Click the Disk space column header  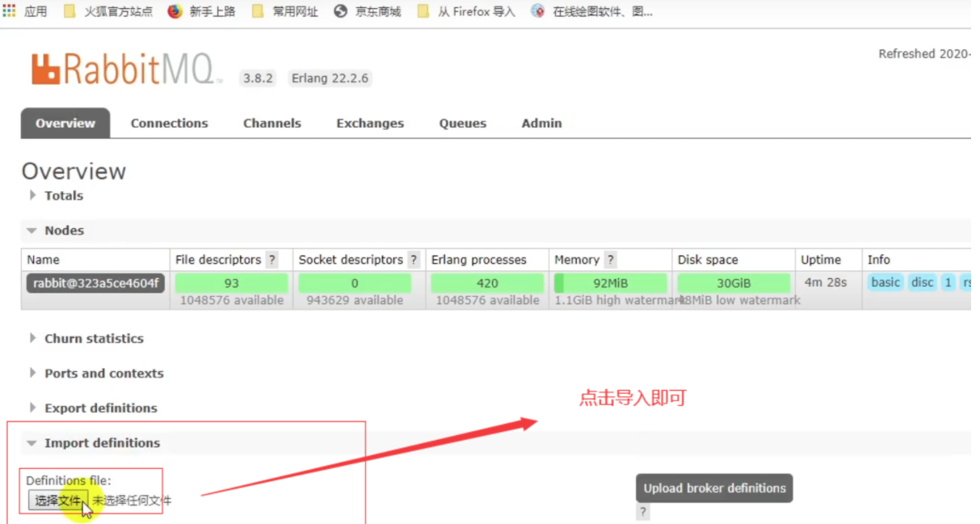708,260
